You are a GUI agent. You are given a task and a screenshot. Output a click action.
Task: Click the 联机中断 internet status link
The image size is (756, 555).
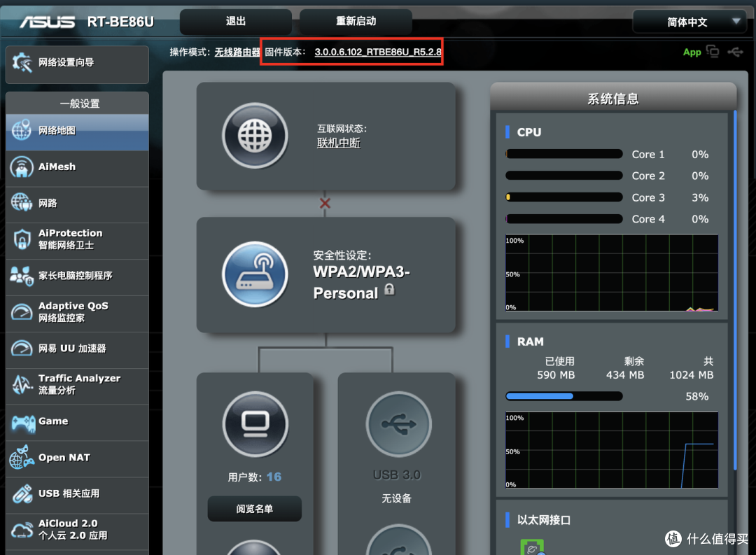tap(339, 143)
